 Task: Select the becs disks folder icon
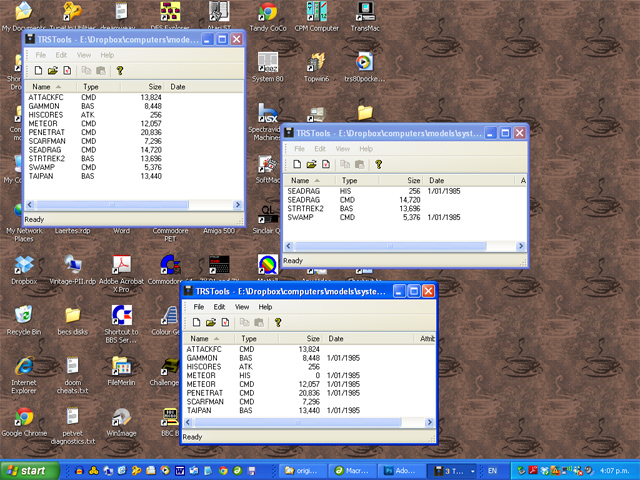73,320
